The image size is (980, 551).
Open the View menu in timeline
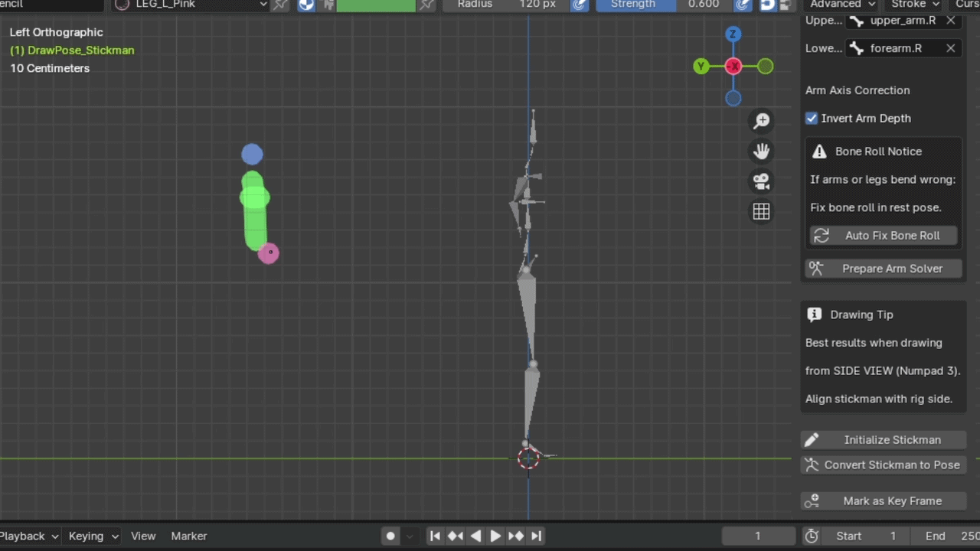[143, 536]
